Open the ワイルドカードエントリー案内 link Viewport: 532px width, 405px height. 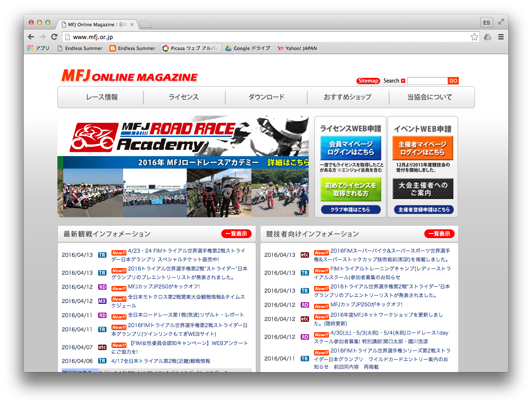(x=382, y=358)
